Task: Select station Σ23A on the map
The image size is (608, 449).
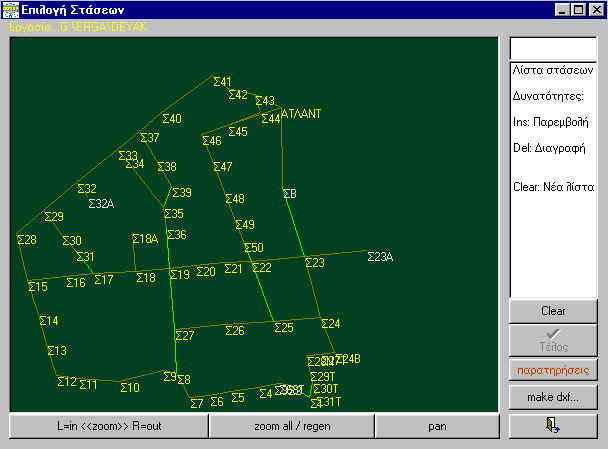Action: (380, 257)
